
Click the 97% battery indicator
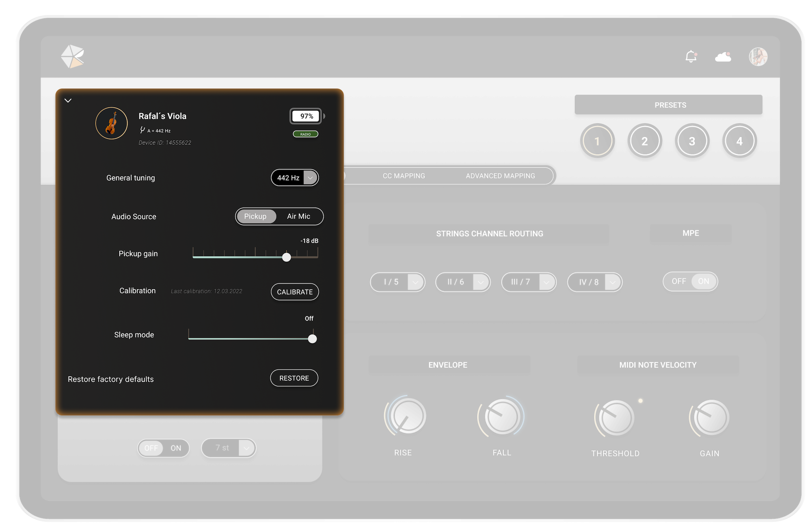point(307,116)
